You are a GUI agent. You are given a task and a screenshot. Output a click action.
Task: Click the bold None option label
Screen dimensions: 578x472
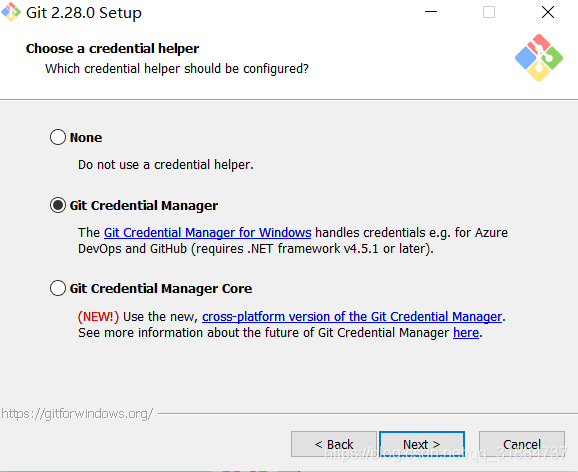86,138
